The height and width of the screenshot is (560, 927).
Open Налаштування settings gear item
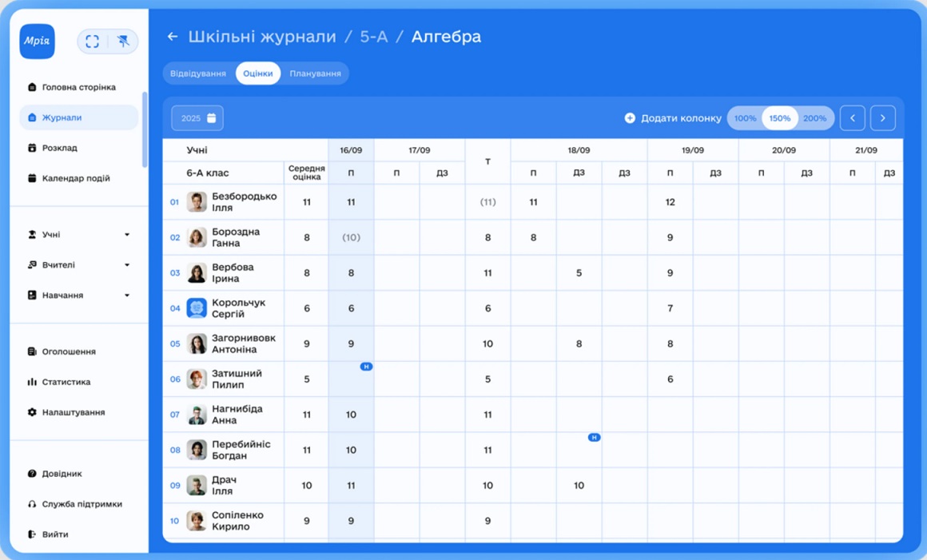point(73,412)
